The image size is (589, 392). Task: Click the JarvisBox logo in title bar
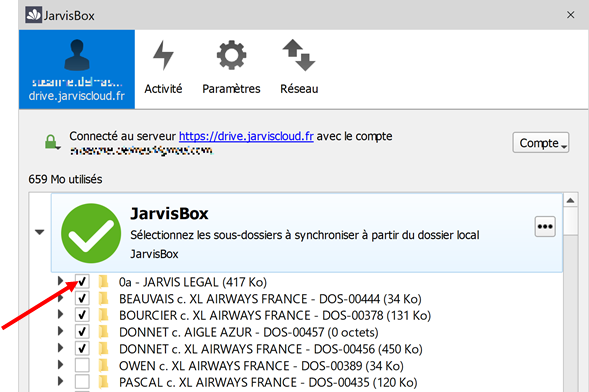(33, 15)
